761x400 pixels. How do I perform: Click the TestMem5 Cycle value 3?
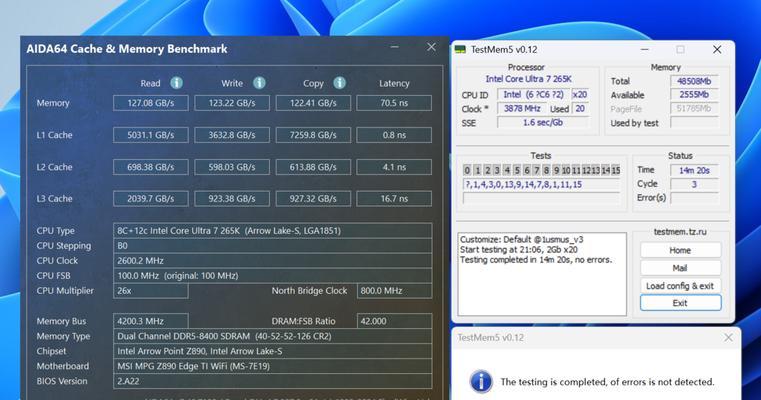click(x=694, y=184)
